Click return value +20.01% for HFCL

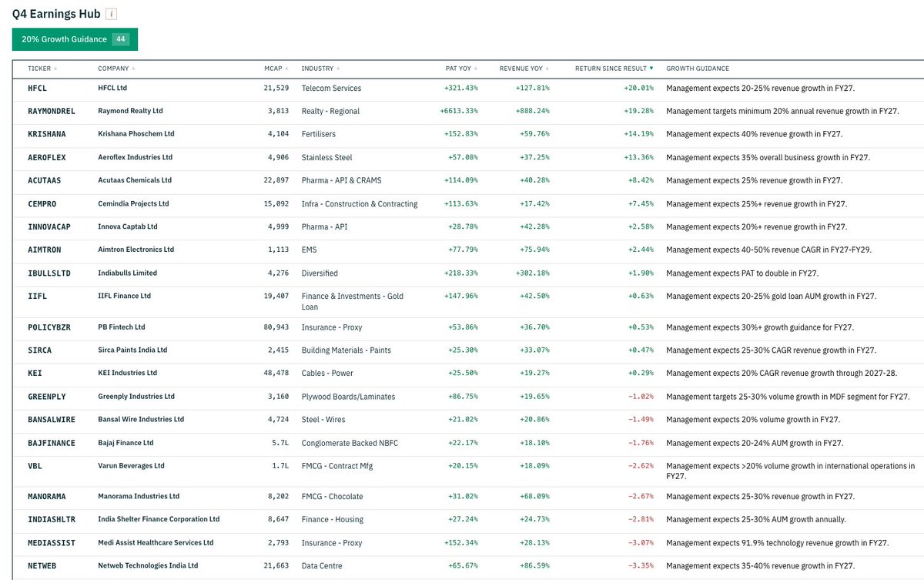(638, 89)
